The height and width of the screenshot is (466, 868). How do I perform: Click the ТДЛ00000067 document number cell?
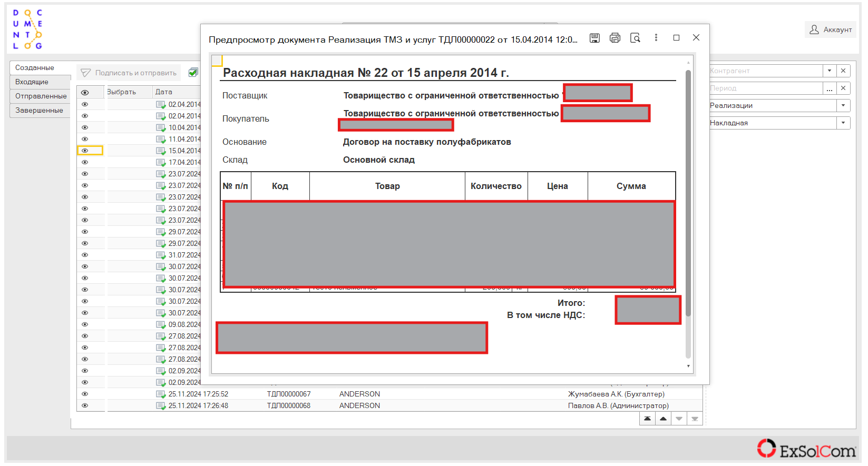coord(289,394)
